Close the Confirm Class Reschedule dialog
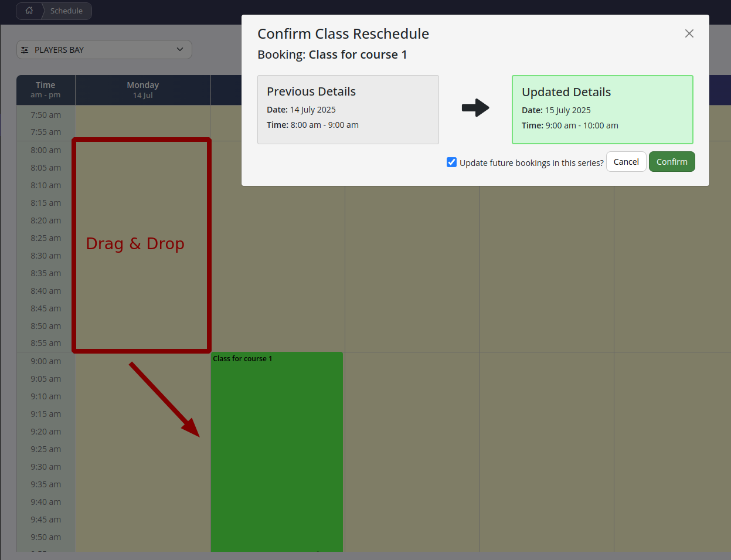The height and width of the screenshot is (560, 731). pyautogui.click(x=689, y=33)
